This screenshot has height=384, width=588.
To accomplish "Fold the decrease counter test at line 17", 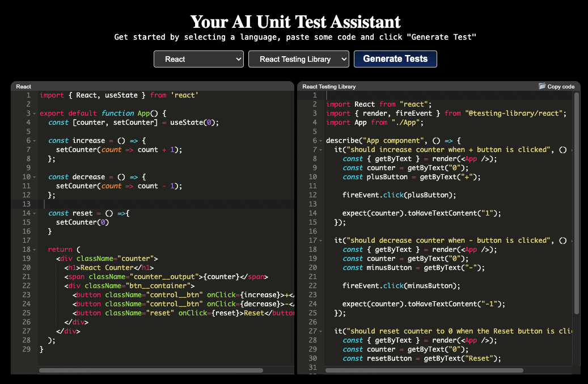I will (321, 240).
